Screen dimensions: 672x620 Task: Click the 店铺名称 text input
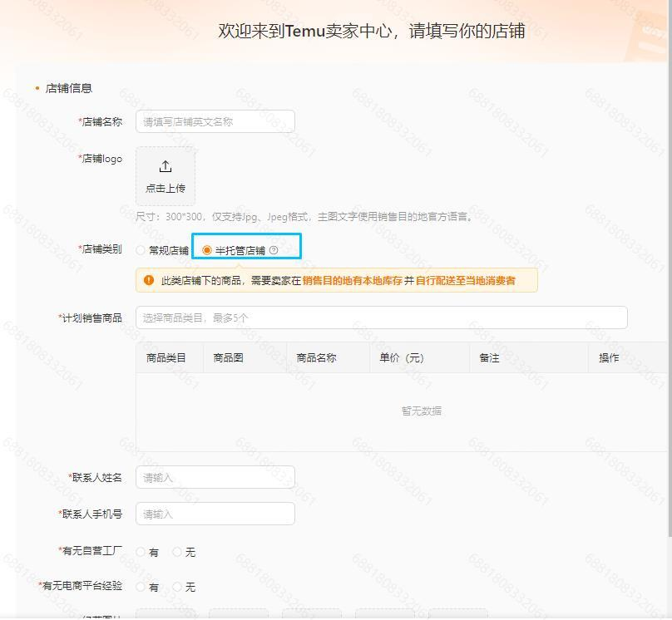(x=215, y=121)
